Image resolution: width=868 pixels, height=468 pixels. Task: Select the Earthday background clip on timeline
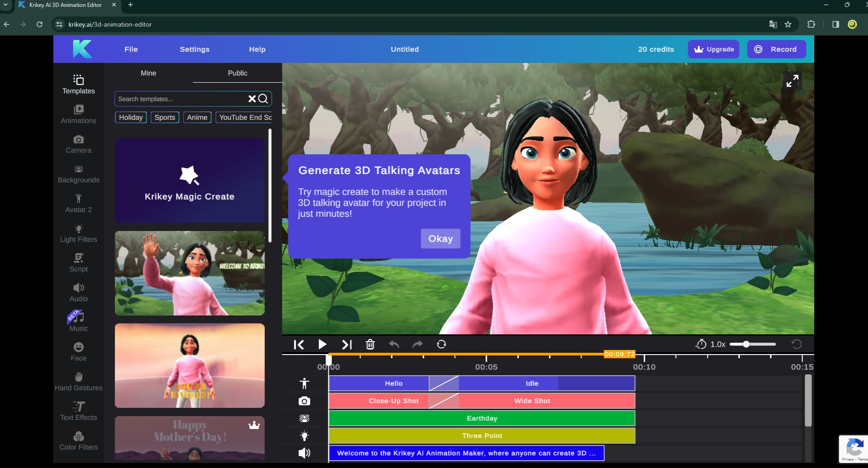coord(482,418)
